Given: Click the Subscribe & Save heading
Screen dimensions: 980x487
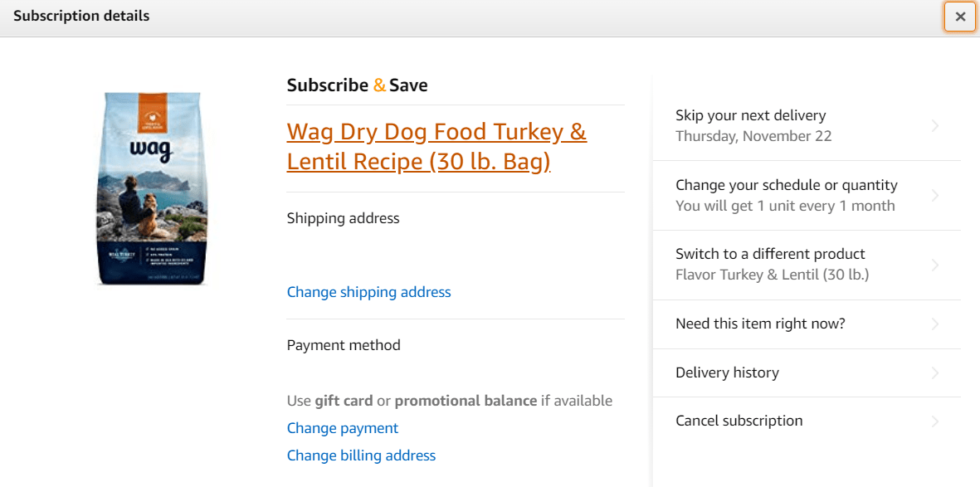Looking at the screenshot, I should point(357,85).
